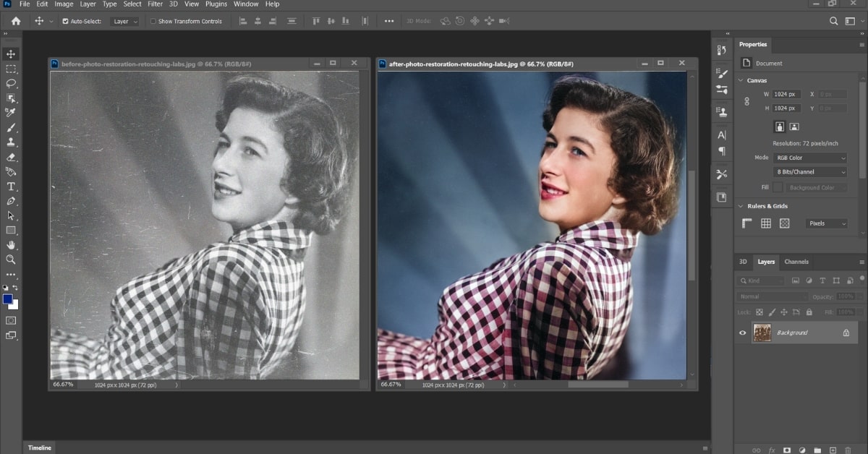
Task: Set canvas orientation to portrait
Action: [780, 127]
